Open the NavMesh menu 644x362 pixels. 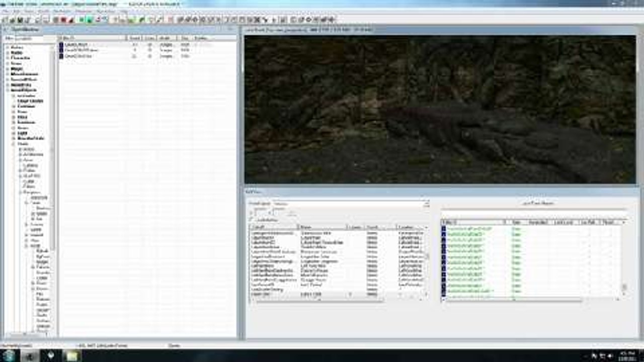62,12
